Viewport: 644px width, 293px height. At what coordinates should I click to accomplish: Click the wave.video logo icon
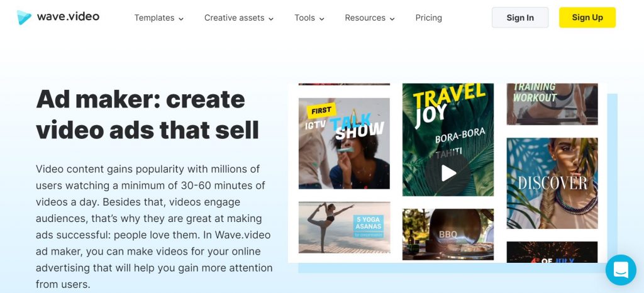(24, 17)
